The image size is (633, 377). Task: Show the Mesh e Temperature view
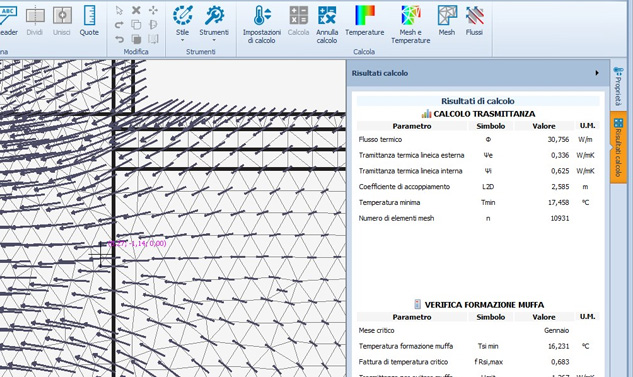411,24
